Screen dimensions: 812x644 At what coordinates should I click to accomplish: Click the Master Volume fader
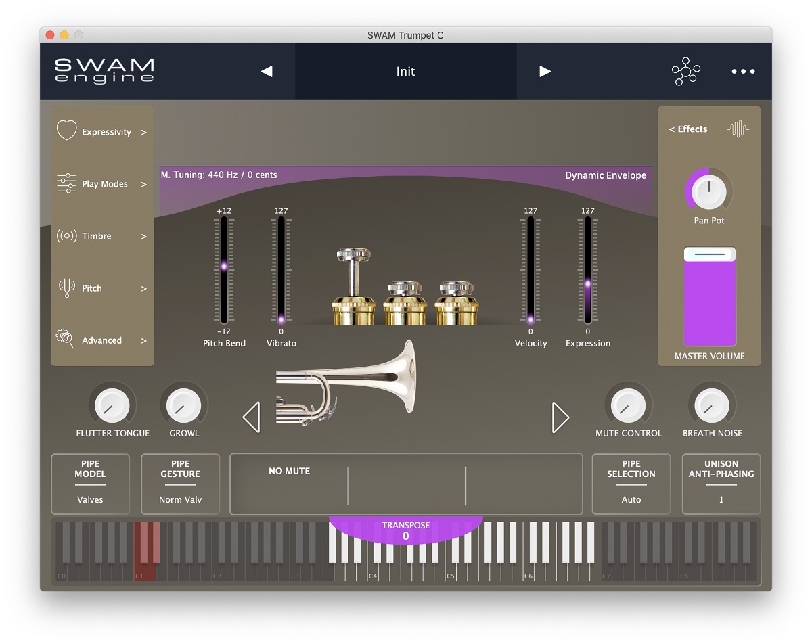click(709, 297)
